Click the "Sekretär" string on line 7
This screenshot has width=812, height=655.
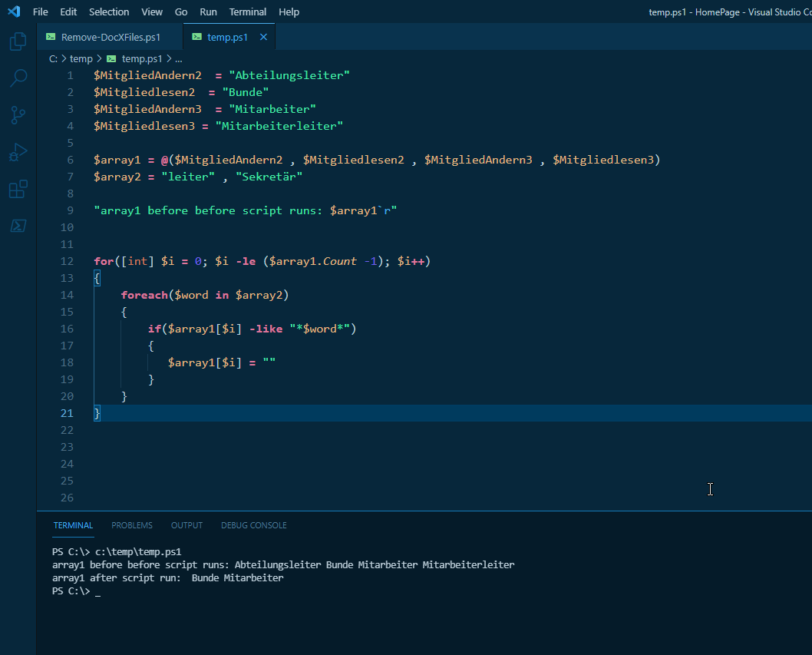coord(269,177)
